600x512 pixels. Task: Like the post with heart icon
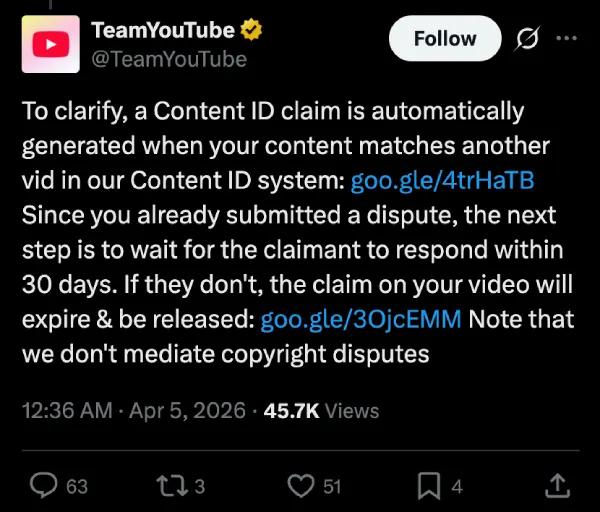tap(300, 485)
